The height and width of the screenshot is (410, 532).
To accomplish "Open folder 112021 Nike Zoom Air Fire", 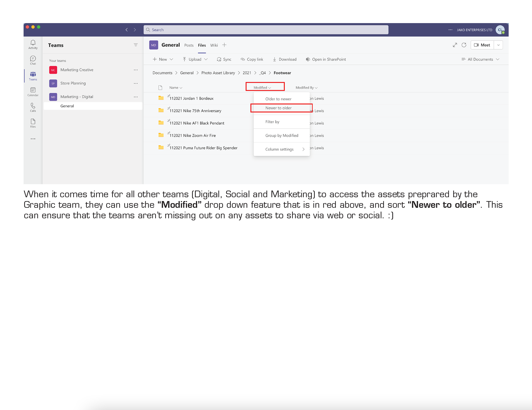I will tap(193, 136).
